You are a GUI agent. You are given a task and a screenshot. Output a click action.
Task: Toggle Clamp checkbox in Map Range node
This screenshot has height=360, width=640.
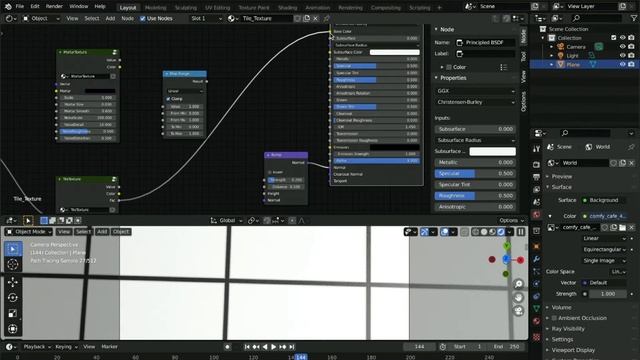tap(168, 99)
